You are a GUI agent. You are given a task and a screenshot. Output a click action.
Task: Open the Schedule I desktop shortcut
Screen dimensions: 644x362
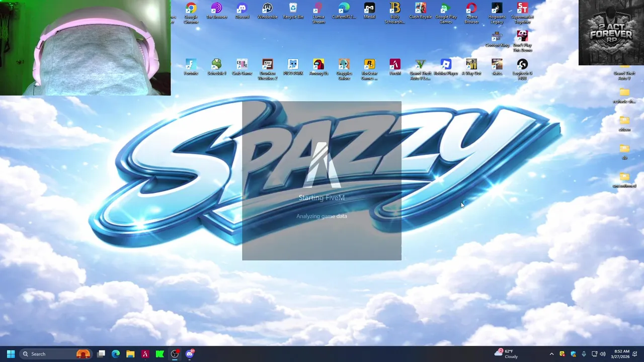coord(216,67)
